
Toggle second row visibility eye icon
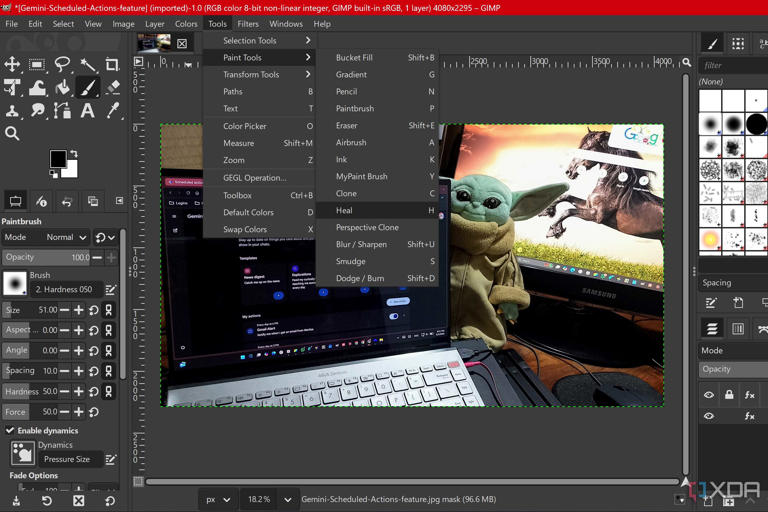[x=709, y=416]
